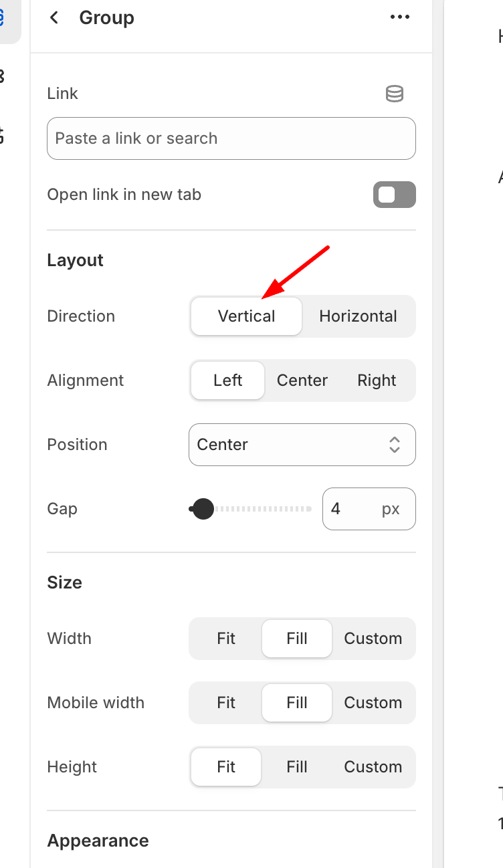This screenshot has height=868, width=503.
Task: Open the three-dot more options menu
Action: [399, 18]
